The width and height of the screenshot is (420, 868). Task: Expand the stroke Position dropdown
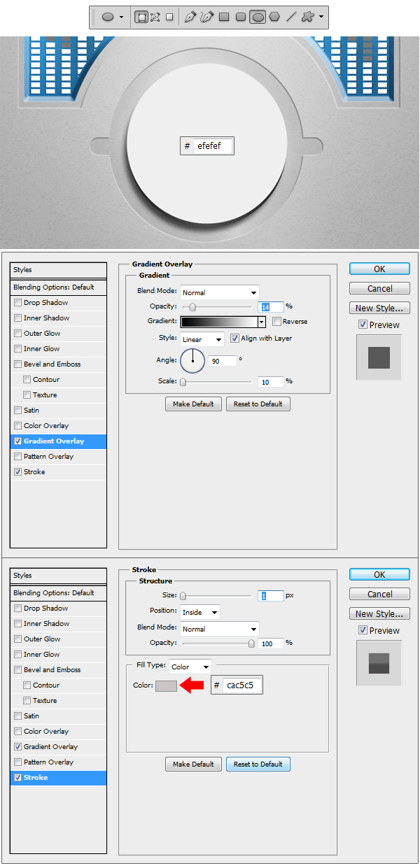coord(200,612)
